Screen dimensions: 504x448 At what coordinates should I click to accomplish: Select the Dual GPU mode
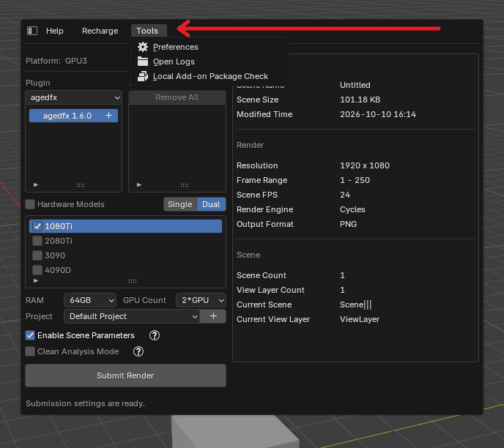(211, 204)
